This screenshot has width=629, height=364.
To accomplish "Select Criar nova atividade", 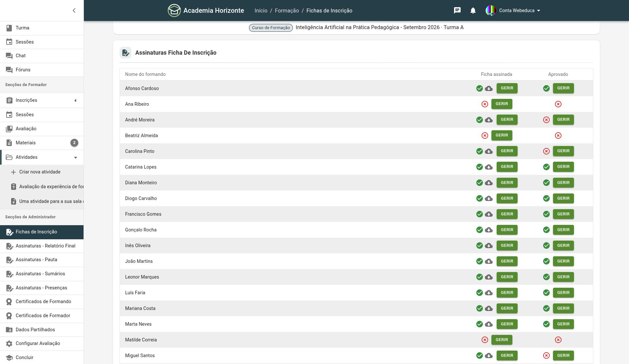I will (x=42, y=172).
